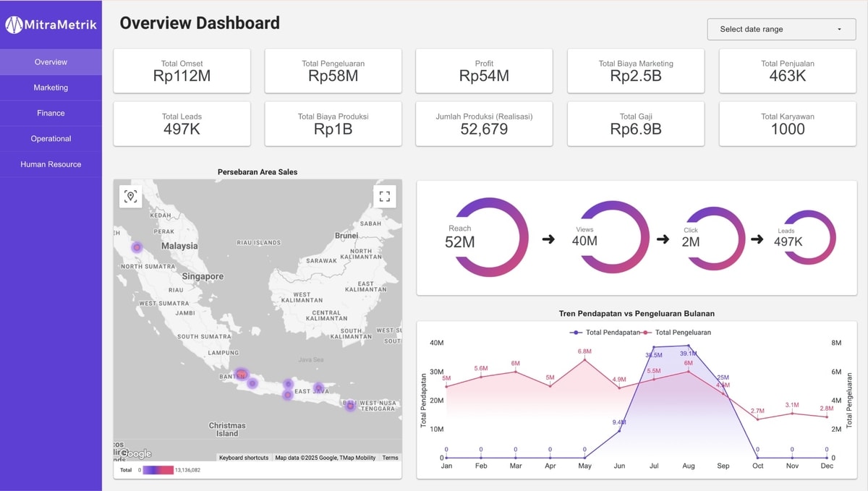This screenshot has width=868, height=491.
Task: Click the Bali heatmap hotspot on map
Action: click(x=350, y=405)
